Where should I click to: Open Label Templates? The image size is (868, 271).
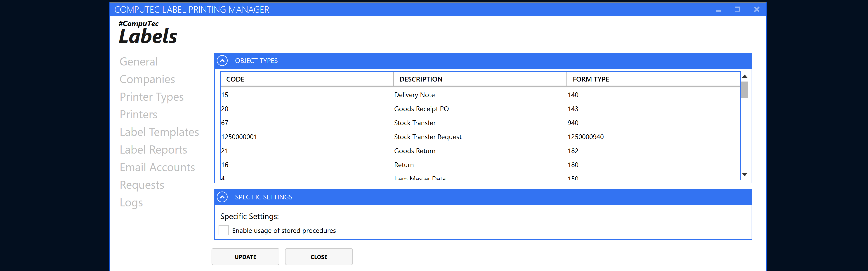(159, 132)
